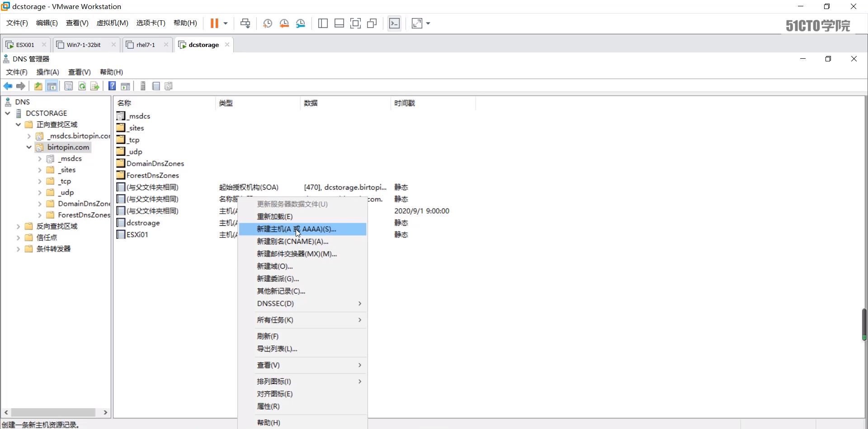Expand the 条件转发器 tree node
The image size is (868, 429).
point(18,249)
